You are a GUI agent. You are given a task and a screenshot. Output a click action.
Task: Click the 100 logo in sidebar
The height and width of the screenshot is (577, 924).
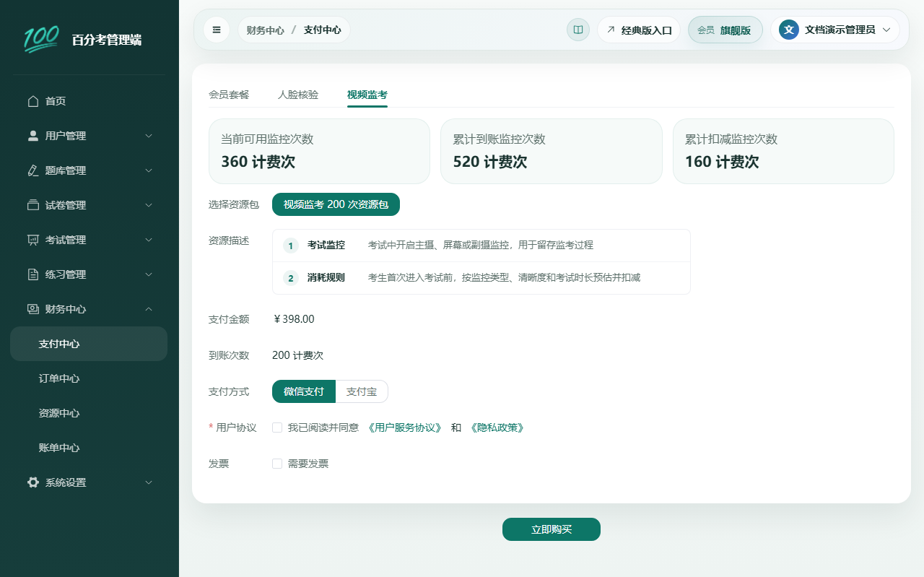tap(41, 39)
